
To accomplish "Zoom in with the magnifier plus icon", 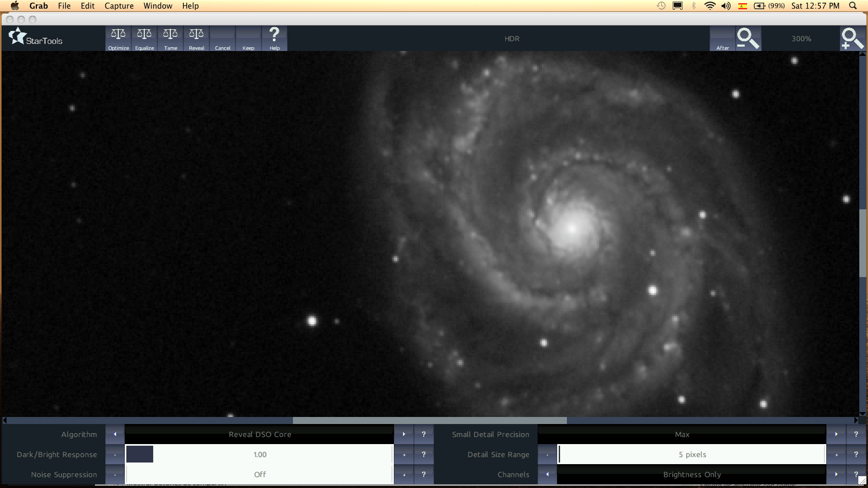I will point(852,38).
